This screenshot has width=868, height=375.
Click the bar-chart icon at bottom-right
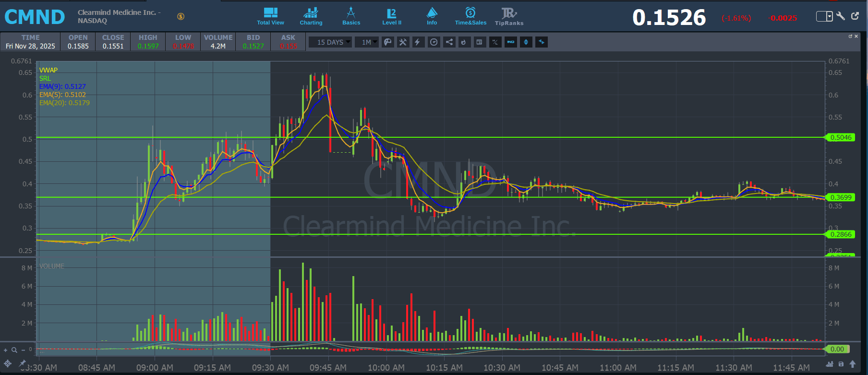(x=830, y=364)
